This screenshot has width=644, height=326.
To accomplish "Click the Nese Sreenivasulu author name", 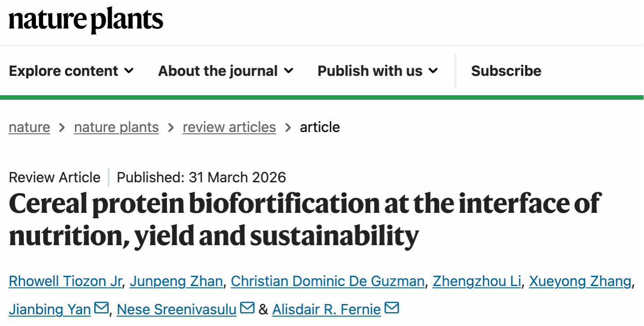I will click(x=176, y=309).
